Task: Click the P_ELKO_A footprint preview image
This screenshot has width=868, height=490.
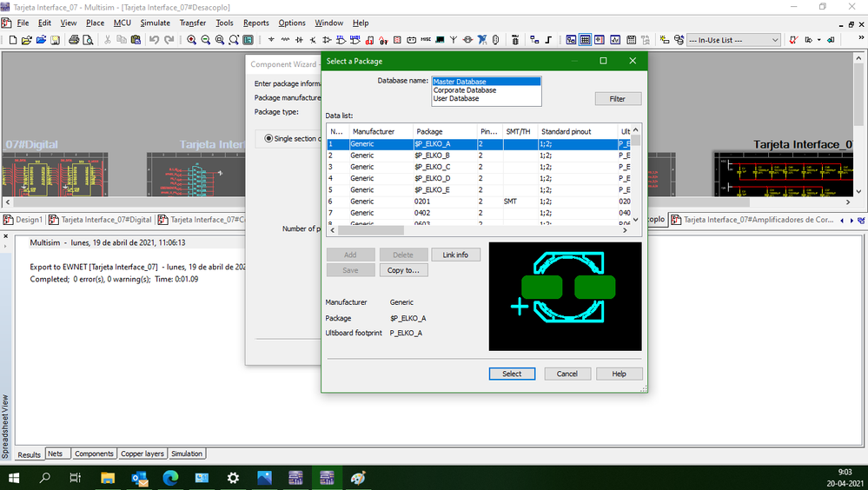Action: click(565, 296)
